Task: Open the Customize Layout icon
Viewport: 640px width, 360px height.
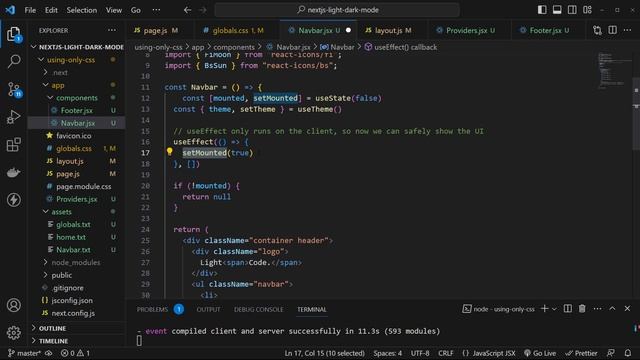Action: [587, 10]
